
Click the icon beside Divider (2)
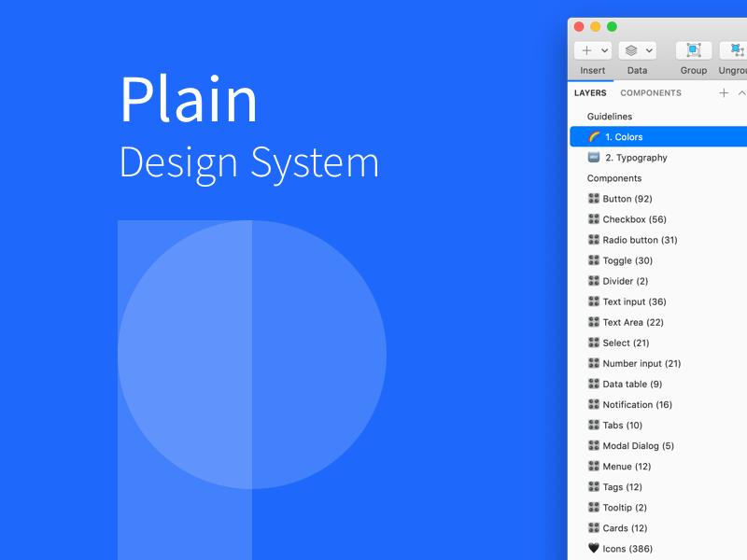pos(594,281)
